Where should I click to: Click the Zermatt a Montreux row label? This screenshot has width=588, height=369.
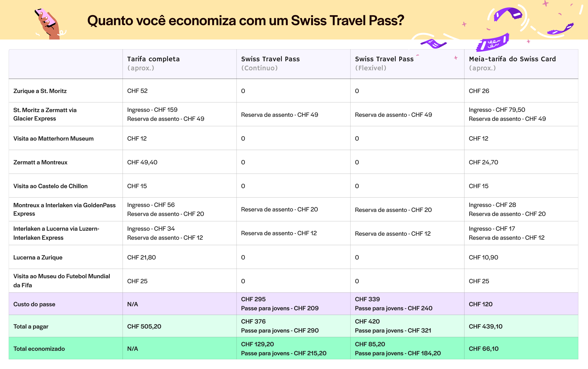tap(40, 162)
